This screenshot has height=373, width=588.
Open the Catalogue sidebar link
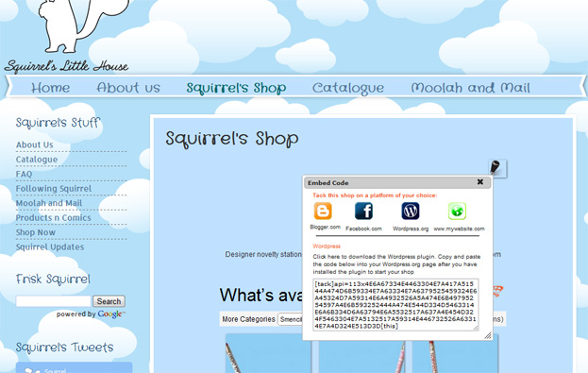click(x=37, y=160)
